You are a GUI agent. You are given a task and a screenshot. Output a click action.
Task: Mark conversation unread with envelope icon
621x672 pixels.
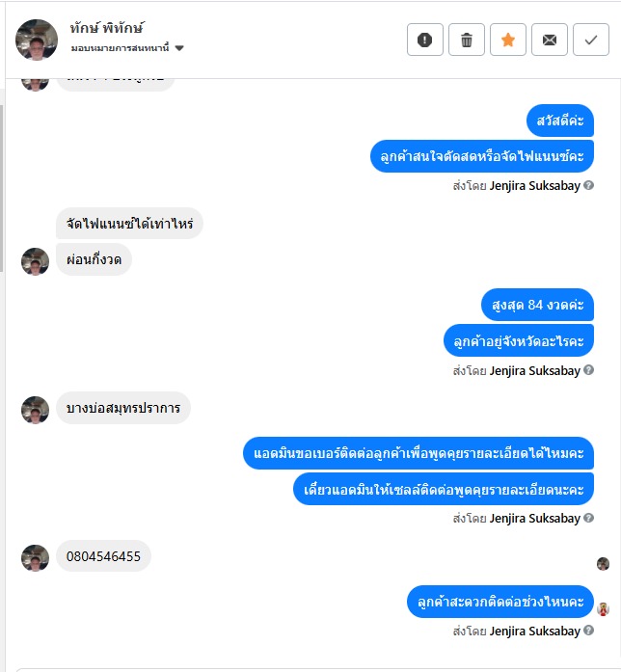[550, 40]
